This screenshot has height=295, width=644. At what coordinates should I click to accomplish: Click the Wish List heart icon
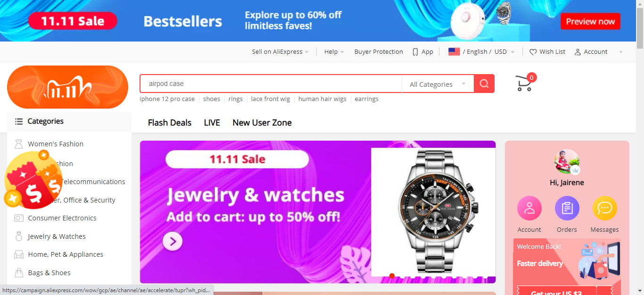click(x=533, y=52)
